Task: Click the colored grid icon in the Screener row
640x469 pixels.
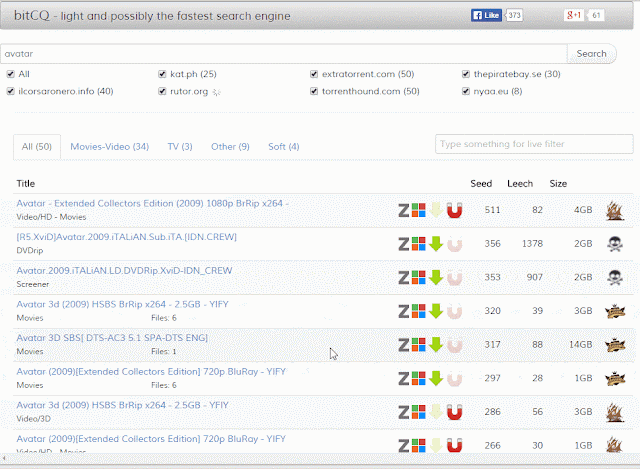Action: (x=418, y=278)
